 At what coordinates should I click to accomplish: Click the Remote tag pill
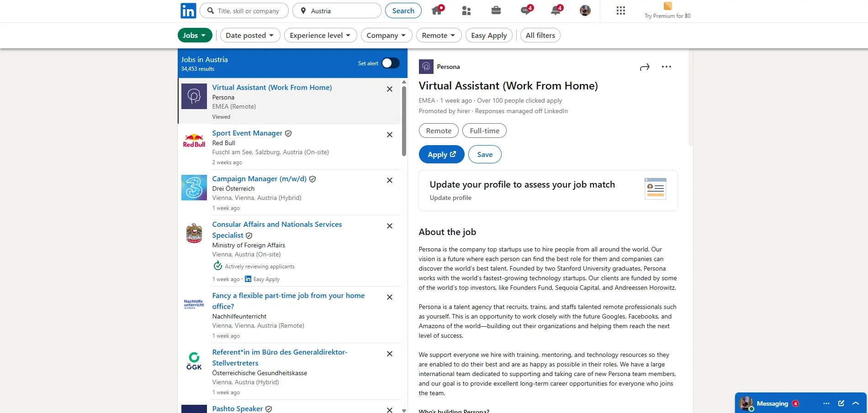(x=439, y=131)
